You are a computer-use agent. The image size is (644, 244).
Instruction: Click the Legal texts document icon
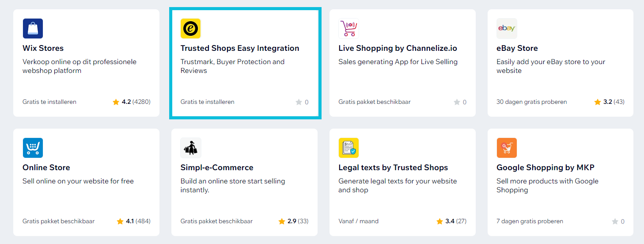click(349, 148)
